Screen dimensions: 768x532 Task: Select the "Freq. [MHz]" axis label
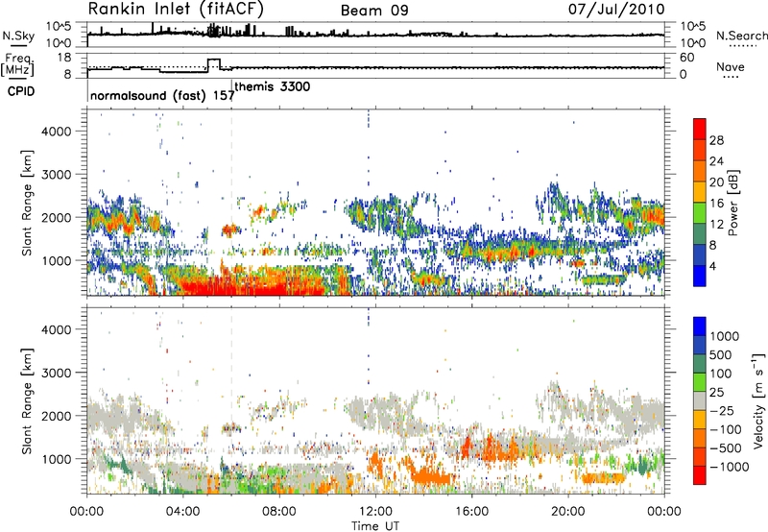point(17,64)
